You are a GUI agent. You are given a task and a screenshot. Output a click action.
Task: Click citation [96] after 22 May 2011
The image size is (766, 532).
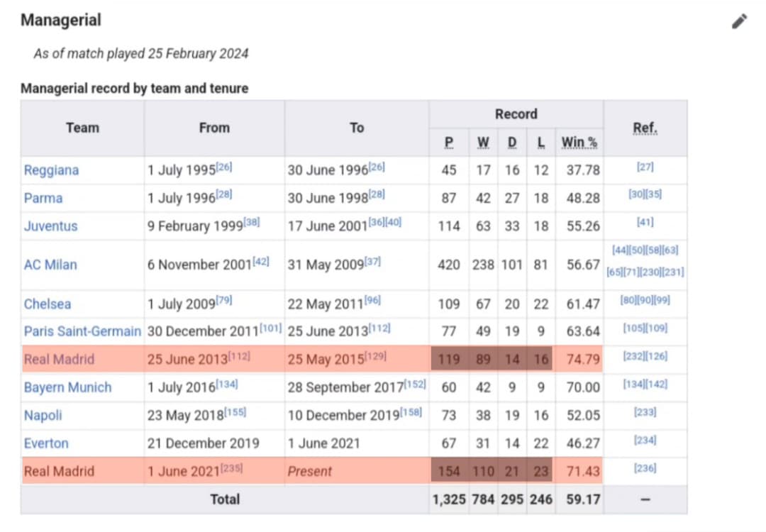tap(372, 300)
